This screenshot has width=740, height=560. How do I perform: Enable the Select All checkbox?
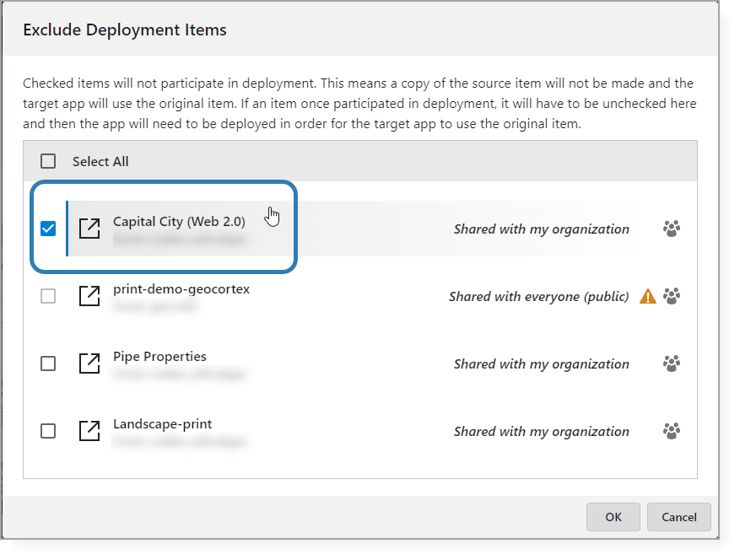[48, 160]
